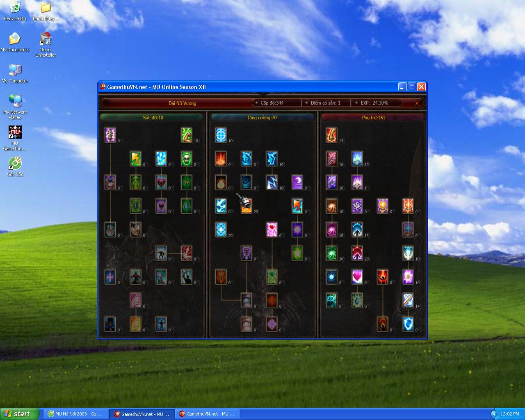Choose the pink heart skill under Phụ trợ
This screenshot has width=525, height=420.
coord(357,276)
